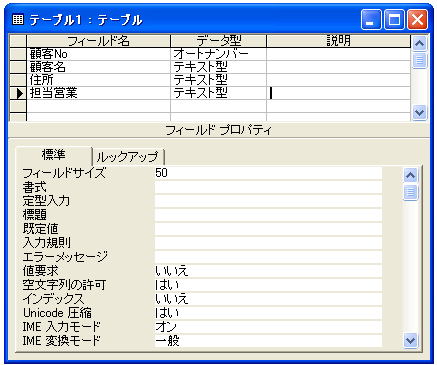Minimize the テーブル1 window
This screenshot has width=437, height=365.
(371, 19)
